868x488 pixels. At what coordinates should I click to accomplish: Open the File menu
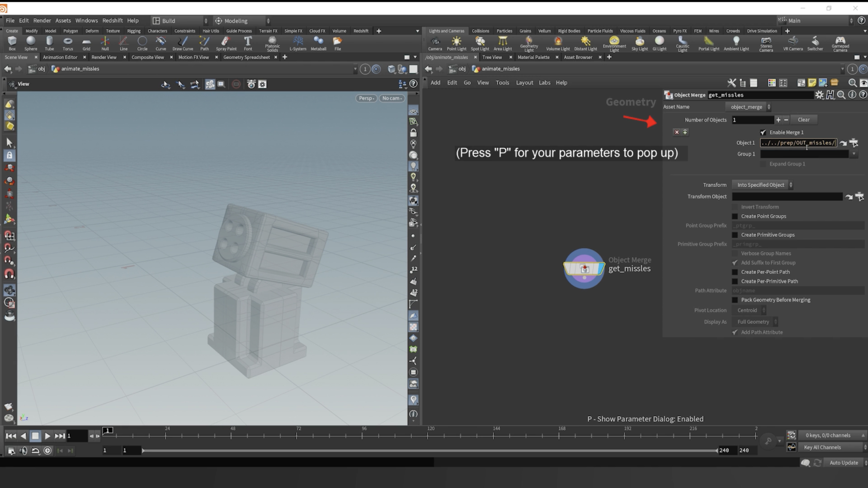10,21
